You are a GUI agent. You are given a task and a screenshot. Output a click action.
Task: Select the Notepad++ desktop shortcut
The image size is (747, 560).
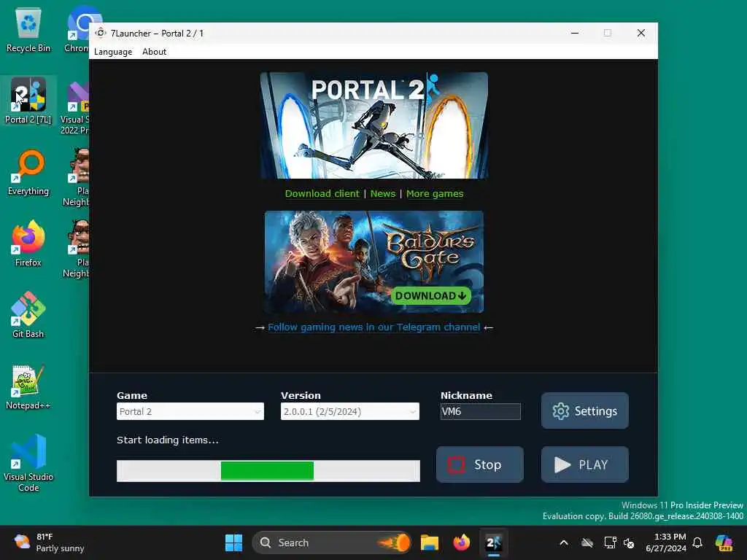click(28, 387)
